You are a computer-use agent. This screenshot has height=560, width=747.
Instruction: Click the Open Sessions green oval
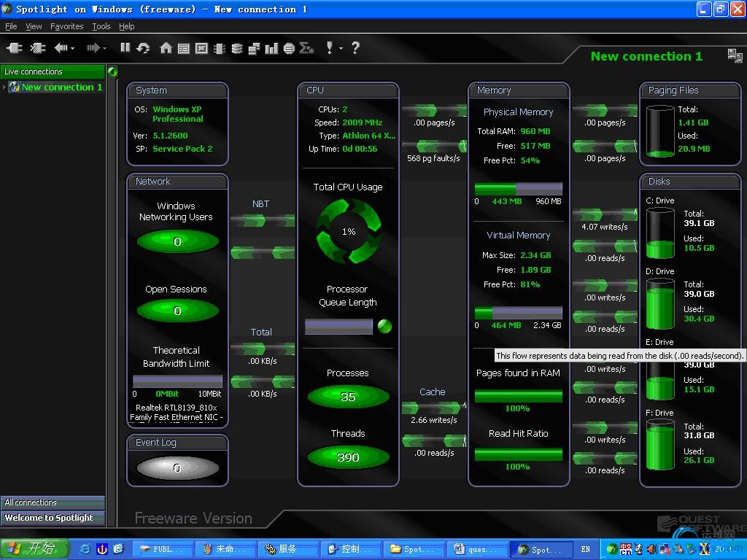click(178, 311)
